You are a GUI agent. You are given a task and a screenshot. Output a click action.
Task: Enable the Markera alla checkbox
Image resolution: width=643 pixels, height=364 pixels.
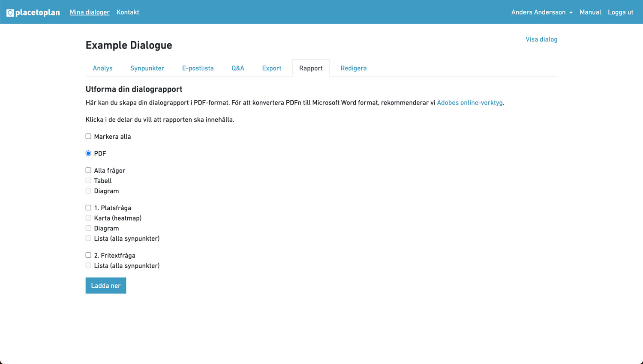88,136
